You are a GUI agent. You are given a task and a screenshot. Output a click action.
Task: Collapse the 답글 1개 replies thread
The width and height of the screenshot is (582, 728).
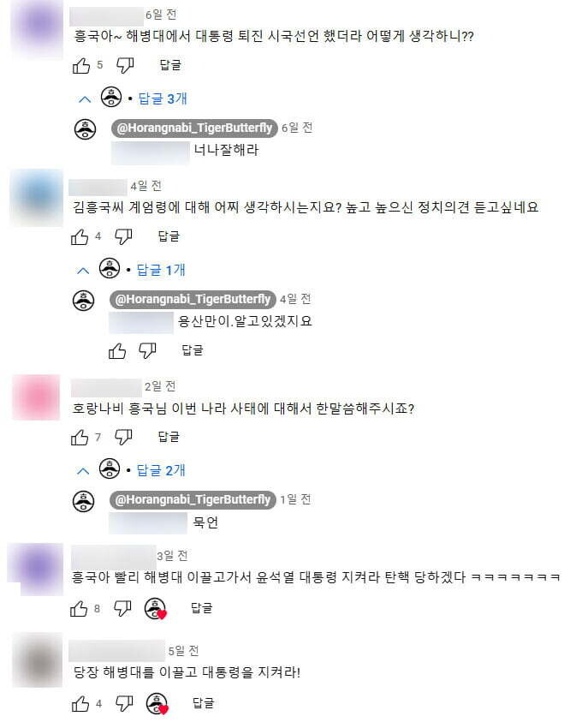[x=130, y=270]
